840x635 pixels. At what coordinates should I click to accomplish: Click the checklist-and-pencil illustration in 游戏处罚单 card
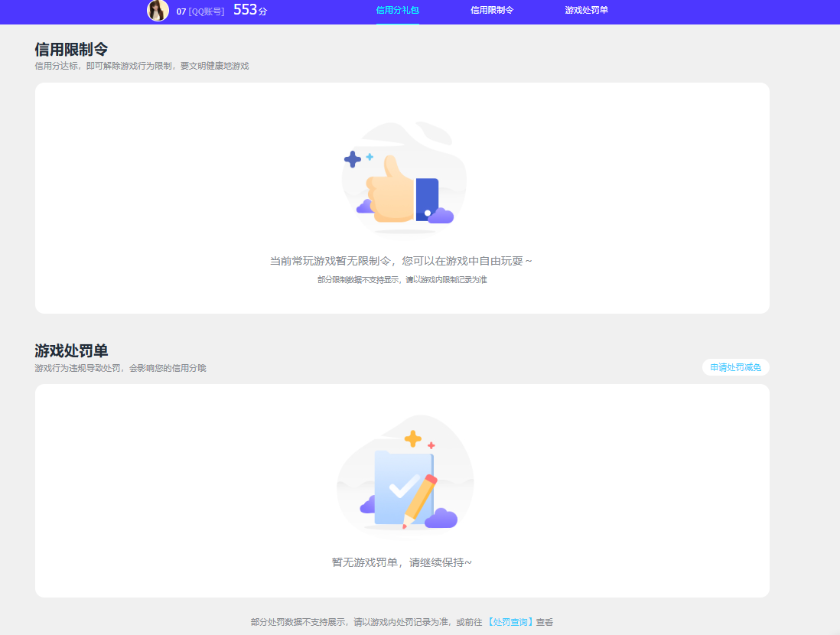click(403, 484)
